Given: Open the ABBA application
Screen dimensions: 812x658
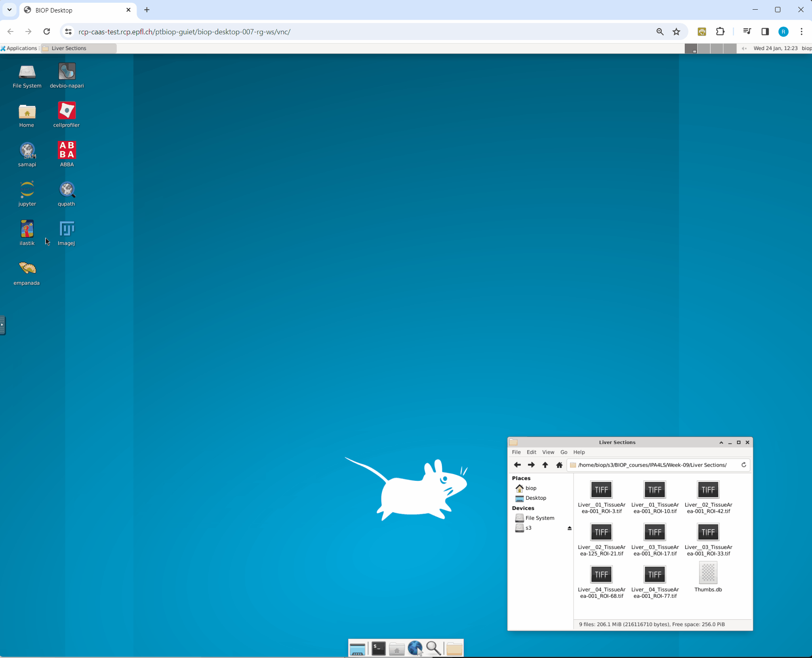Looking at the screenshot, I should [x=66, y=150].
